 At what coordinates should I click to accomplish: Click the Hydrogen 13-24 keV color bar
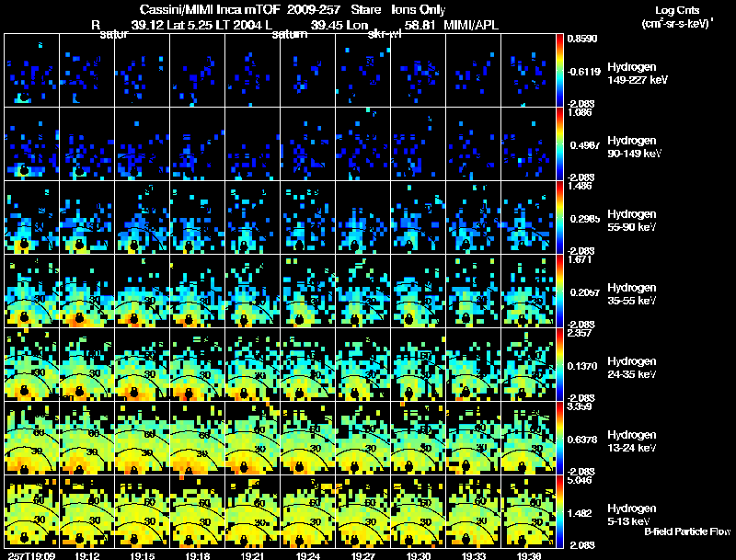(x=559, y=439)
